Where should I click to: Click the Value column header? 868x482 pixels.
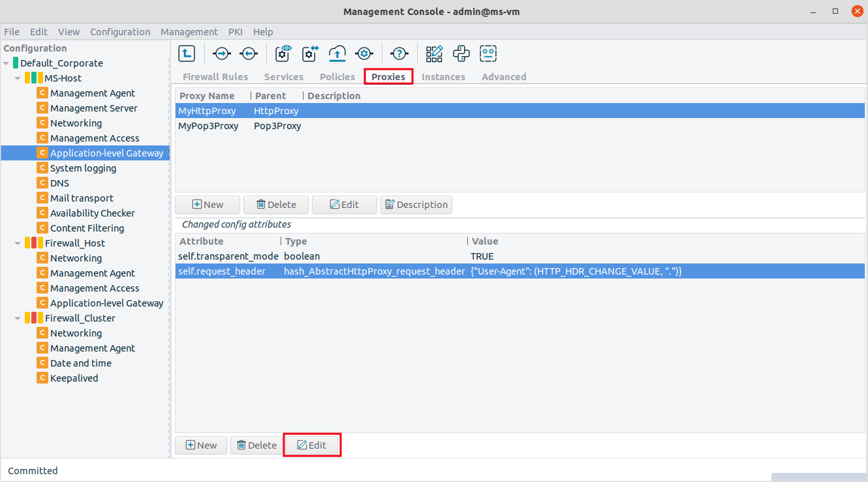[666, 241]
